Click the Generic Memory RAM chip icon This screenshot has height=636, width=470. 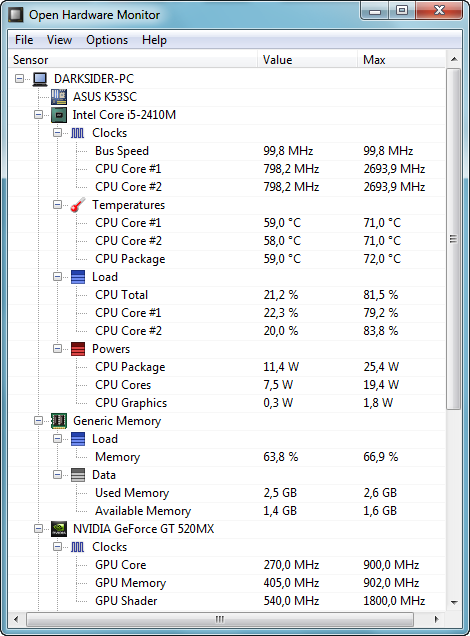[59, 421]
